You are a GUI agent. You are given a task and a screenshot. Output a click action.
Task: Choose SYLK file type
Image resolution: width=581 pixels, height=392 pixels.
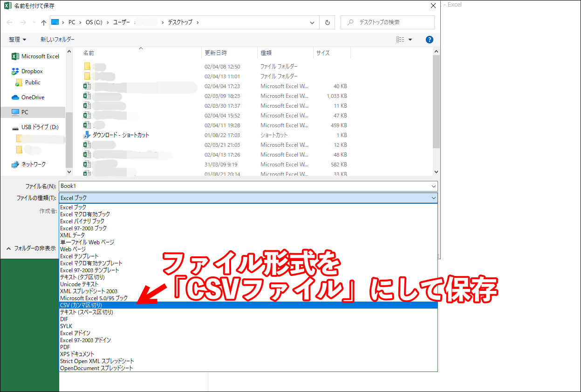pos(248,326)
